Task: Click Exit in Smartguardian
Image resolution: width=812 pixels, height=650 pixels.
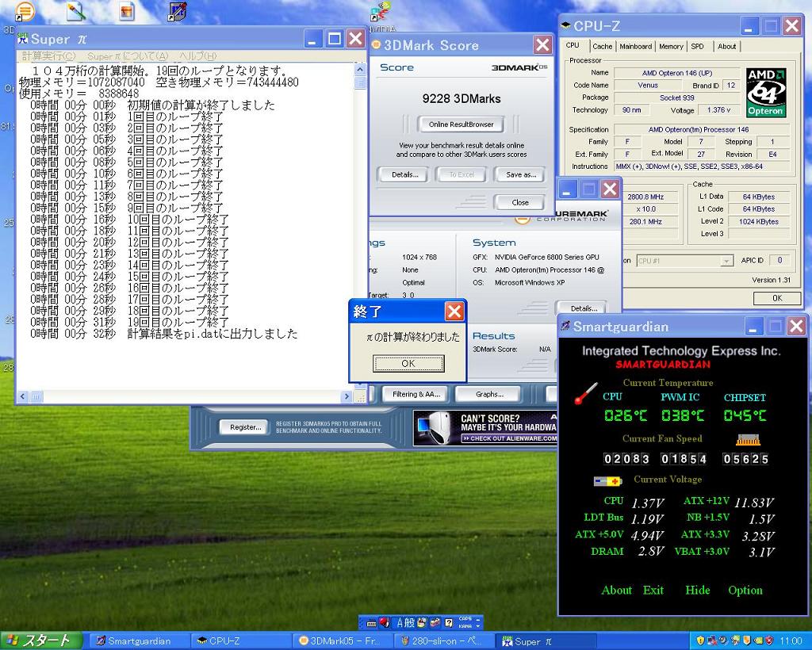Action: pyautogui.click(x=653, y=590)
